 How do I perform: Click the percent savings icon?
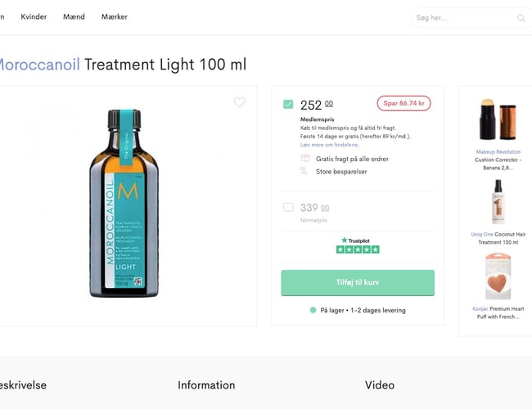304,171
